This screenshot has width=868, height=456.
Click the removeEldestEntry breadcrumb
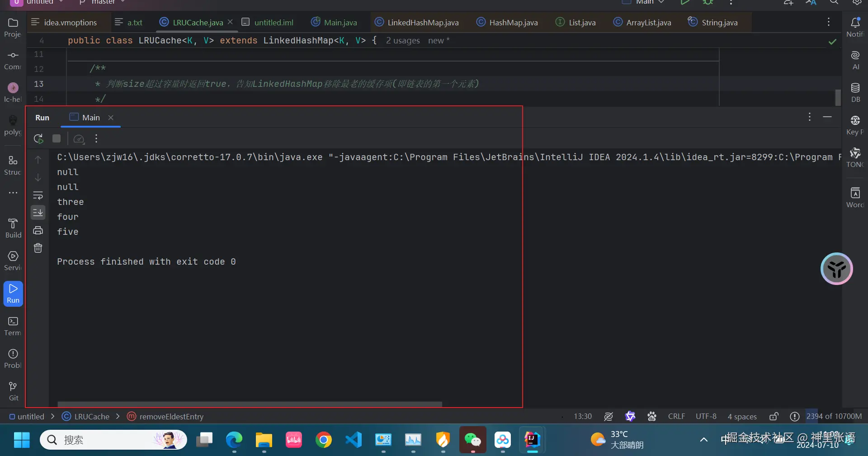(165, 417)
